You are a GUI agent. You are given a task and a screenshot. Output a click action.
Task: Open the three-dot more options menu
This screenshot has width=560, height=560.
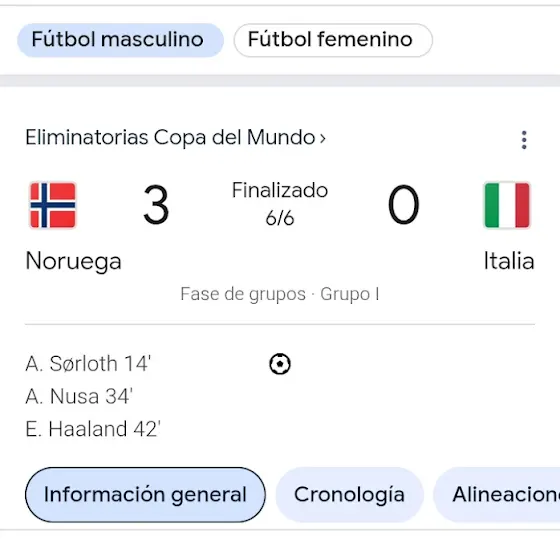pos(524,140)
